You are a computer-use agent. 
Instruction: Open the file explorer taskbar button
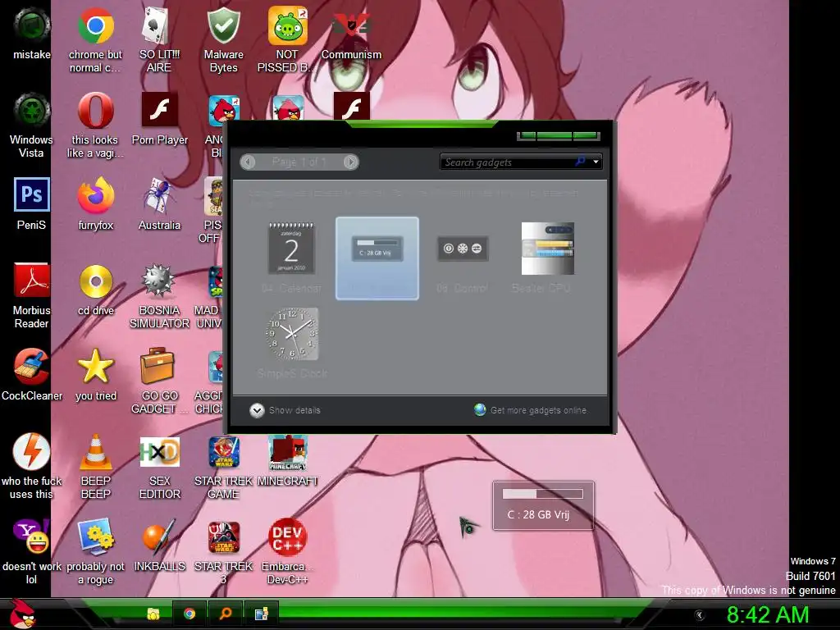(153, 614)
